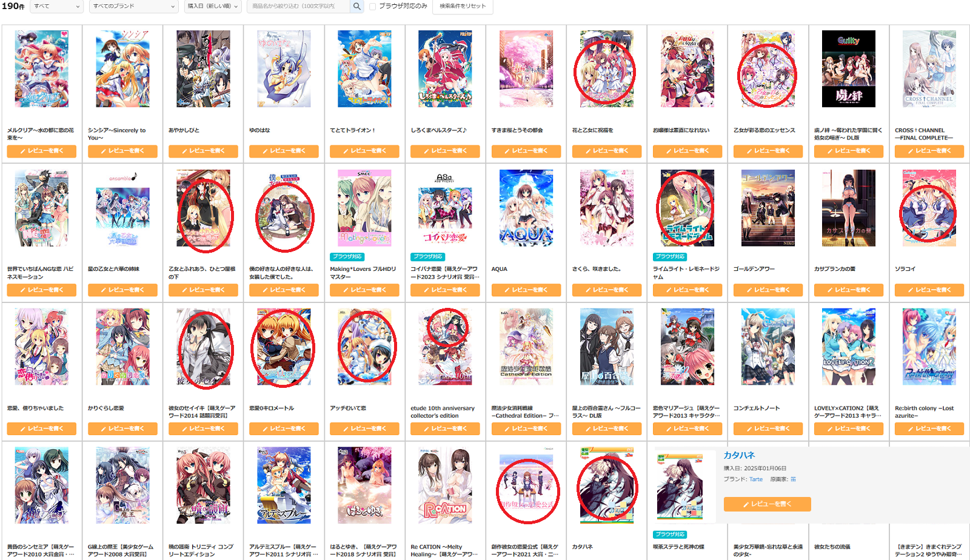Click ブラウザ対応 badge under コイバナ恋愛
Screen dimensions: 970x560
pyautogui.click(x=428, y=256)
